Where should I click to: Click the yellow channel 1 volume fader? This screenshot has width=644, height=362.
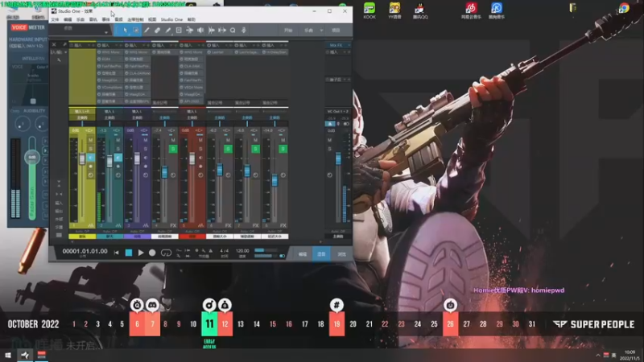(x=82, y=158)
